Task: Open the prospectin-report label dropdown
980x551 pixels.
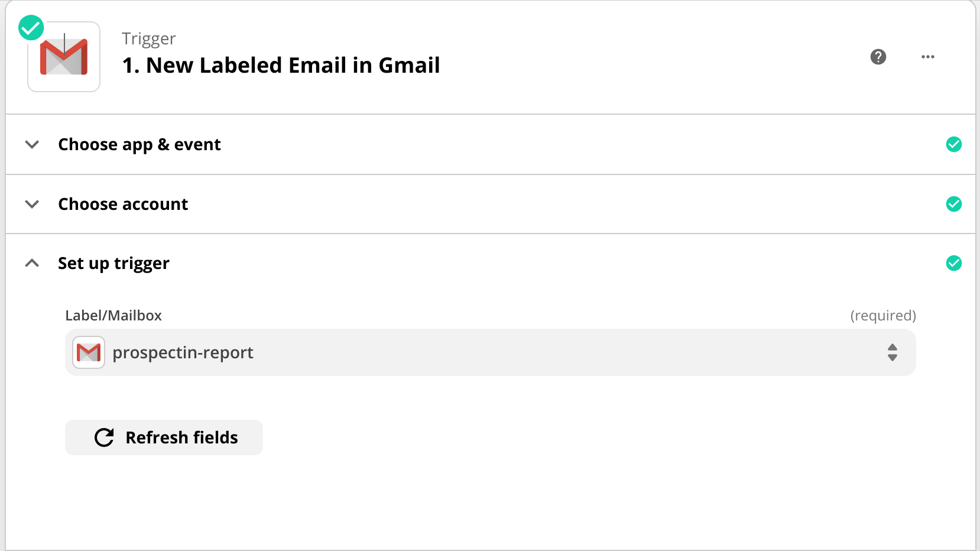Action: [x=489, y=352]
